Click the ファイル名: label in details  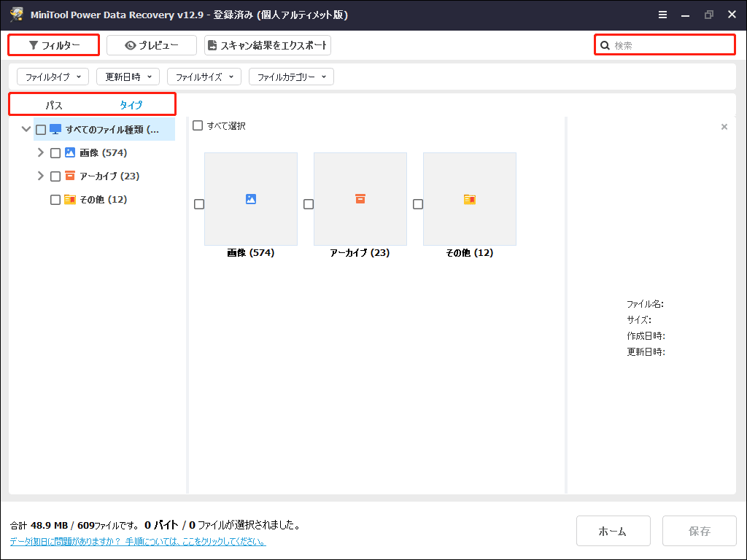tap(645, 304)
